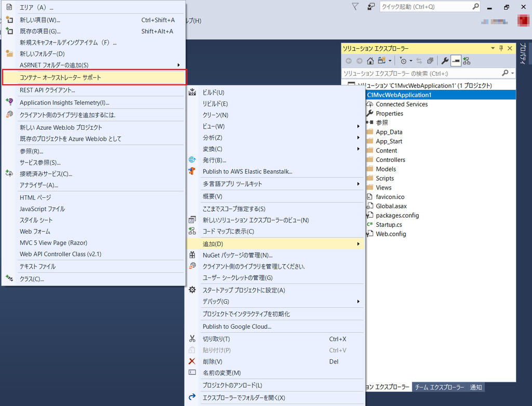Switch to 通知 tab
Image resolution: width=532 pixels, height=406 pixels.
[476, 387]
